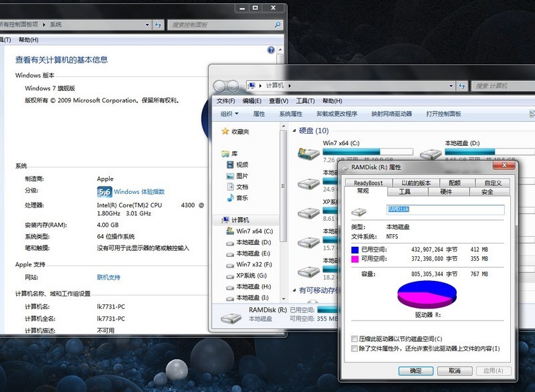This screenshot has height=392, width=535.
Task: Open File (文件) menu in Explorer
Action: pyautogui.click(x=225, y=101)
